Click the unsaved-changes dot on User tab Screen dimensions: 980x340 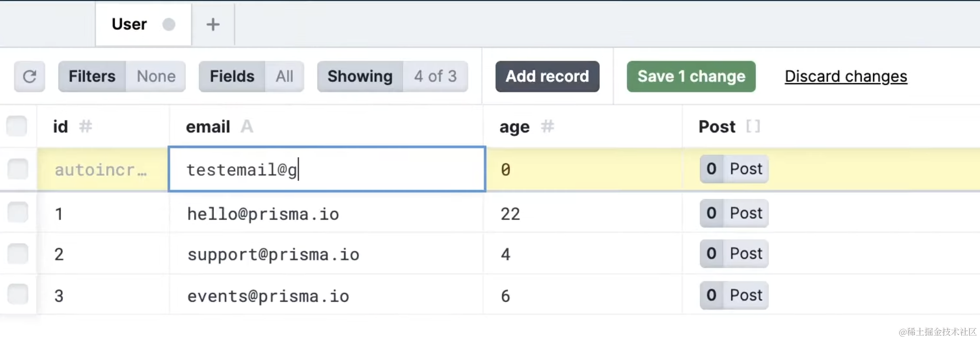click(169, 24)
